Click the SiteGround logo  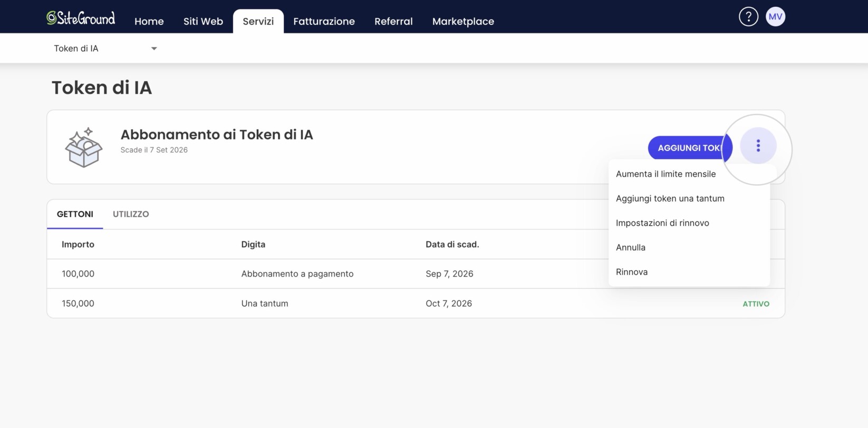click(81, 18)
